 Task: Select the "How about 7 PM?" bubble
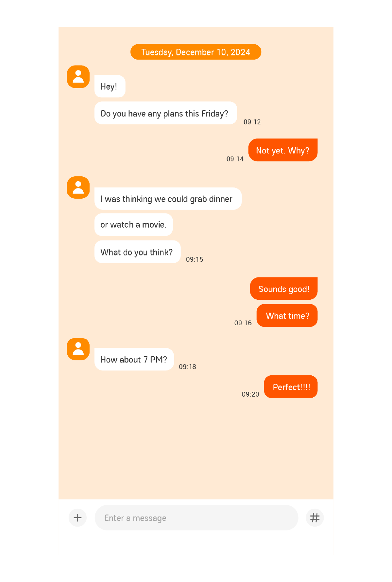[134, 359]
